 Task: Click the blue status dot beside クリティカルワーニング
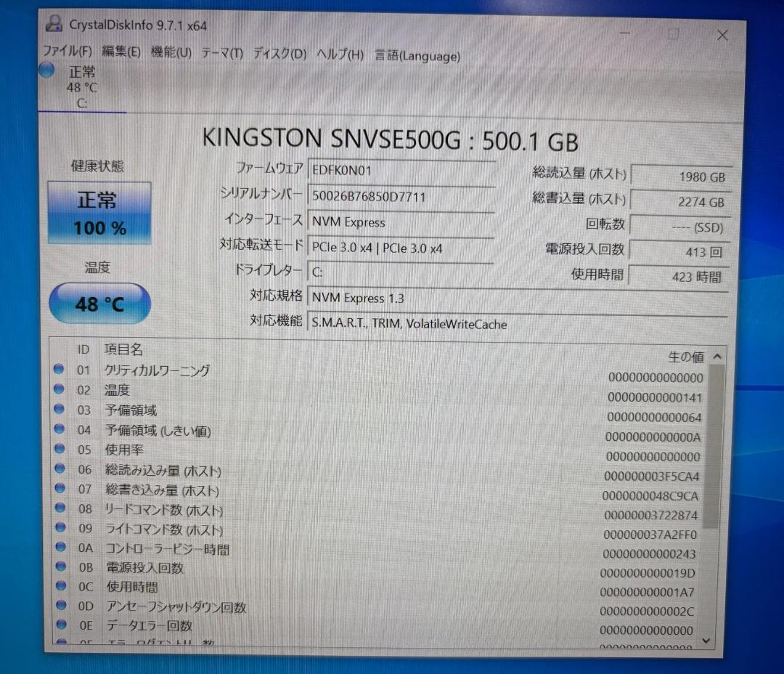(x=59, y=370)
